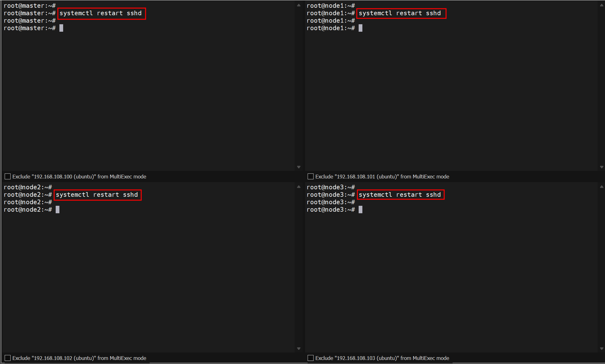Screen dimensions: 605x364
Task: Click highlighted systemctl command in node1 pane
Action: coord(400,13)
